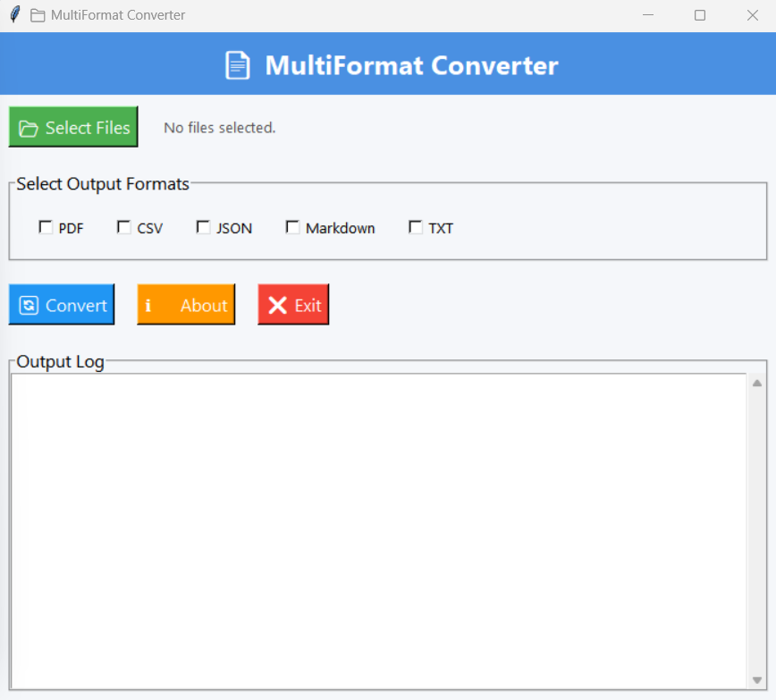Click the info icon on the About button

click(149, 304)
